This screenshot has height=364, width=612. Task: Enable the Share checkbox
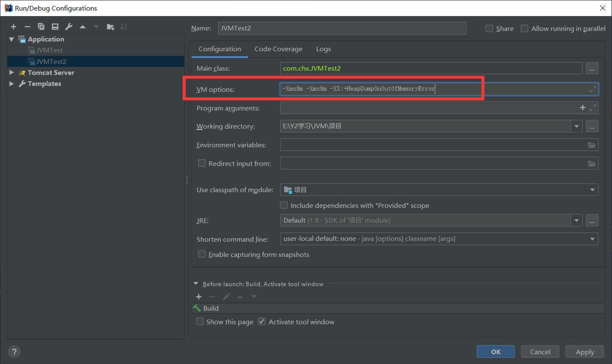[490, 28]
